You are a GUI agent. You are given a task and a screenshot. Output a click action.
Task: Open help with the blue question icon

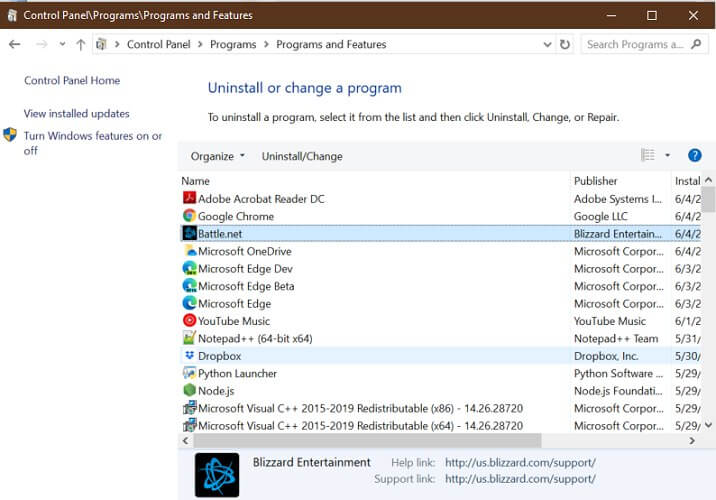pyautogui.click(x=694, y=156)
